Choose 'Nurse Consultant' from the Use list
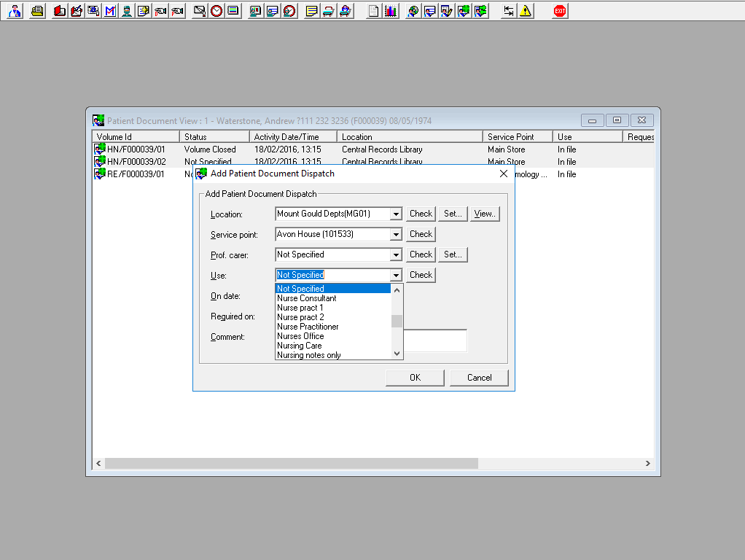The height and width of the screenshot is (560, 745). [333, 298]
